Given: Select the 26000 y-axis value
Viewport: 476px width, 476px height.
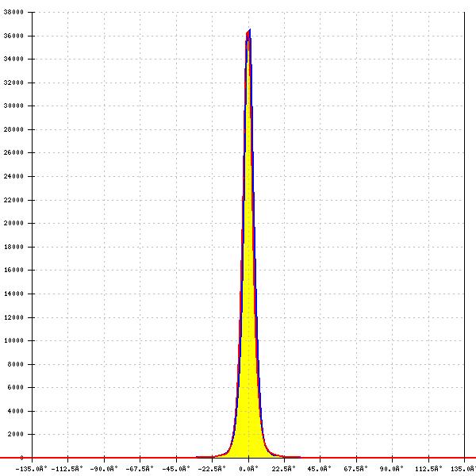Looking at the screenshot, I should (13, 152).
